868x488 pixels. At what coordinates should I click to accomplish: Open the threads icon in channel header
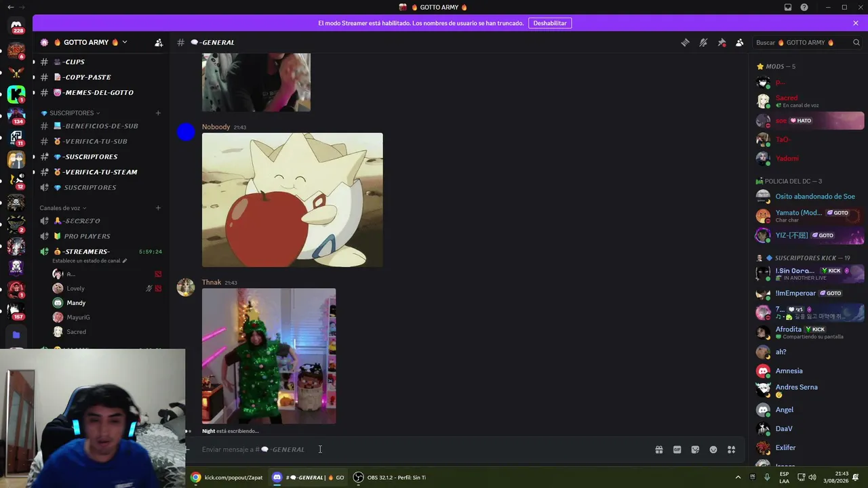686,43
